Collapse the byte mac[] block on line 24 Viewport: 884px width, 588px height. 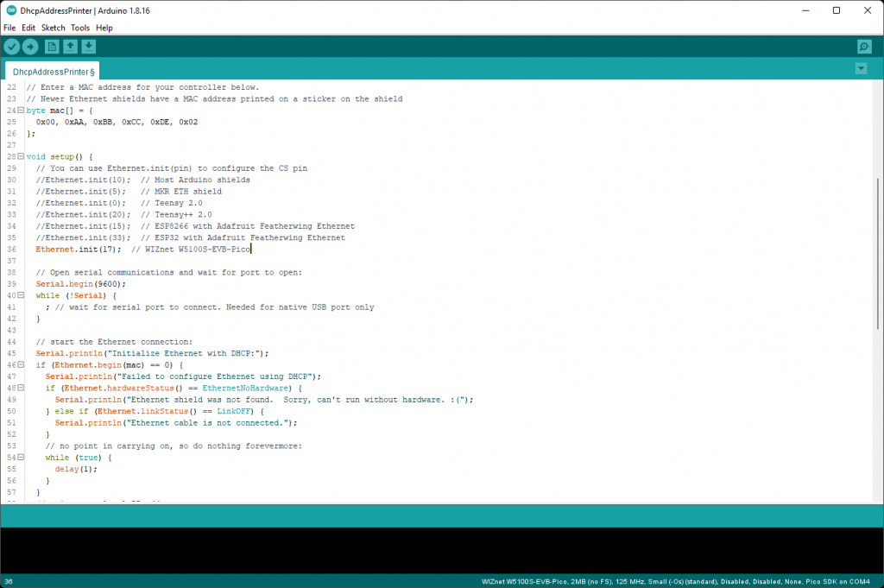21,110
